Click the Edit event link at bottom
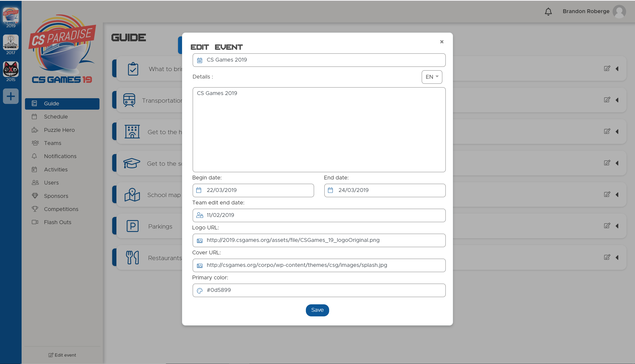The height and width of the screenshot is (364, 635). (62, 355)
